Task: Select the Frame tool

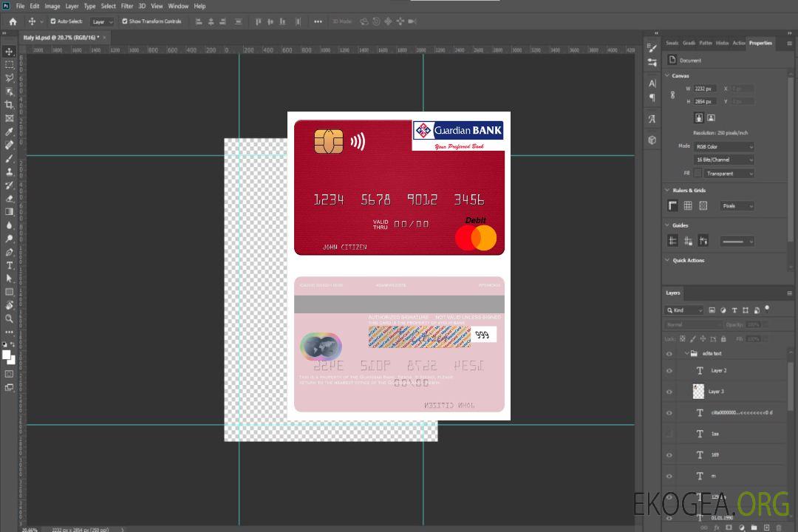Action: click(9, 118)
